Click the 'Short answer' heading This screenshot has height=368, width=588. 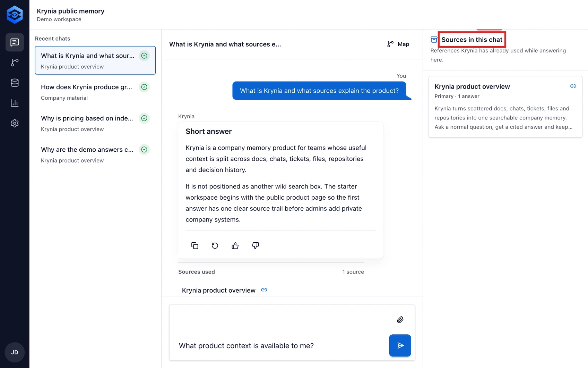click(x=209, y=131)
